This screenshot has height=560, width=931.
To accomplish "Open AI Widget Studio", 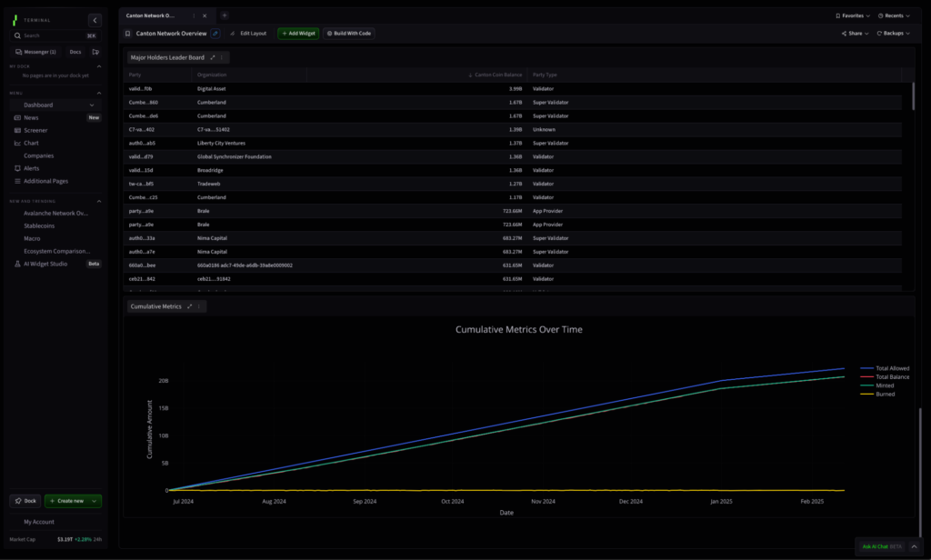I will tap(45, 264).
